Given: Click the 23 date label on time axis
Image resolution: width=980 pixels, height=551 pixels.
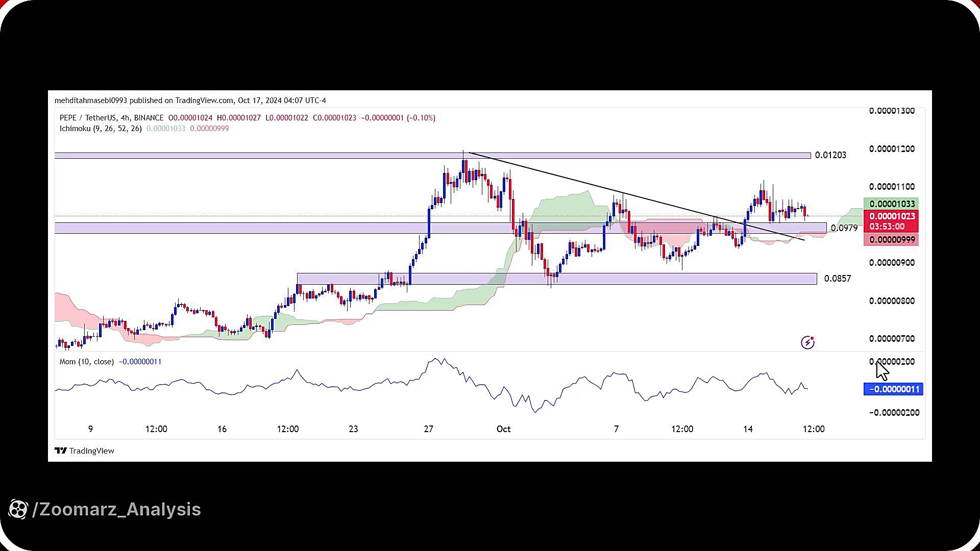Looking at the screenshot, I should tap(353, 429).
